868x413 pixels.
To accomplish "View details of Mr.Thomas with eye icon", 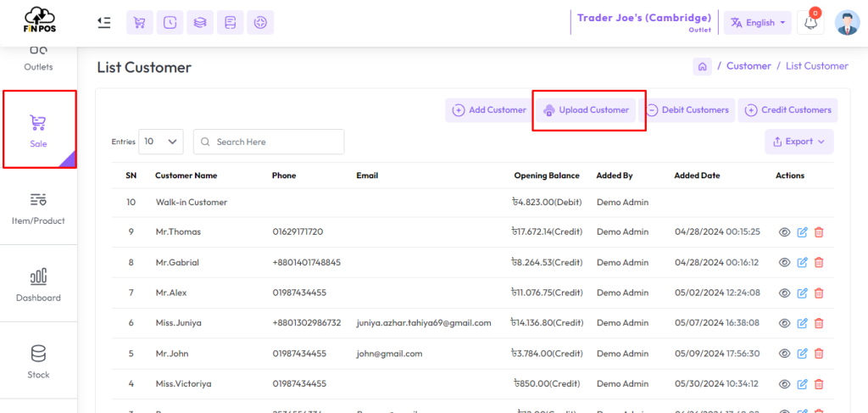I will [784, 232].
